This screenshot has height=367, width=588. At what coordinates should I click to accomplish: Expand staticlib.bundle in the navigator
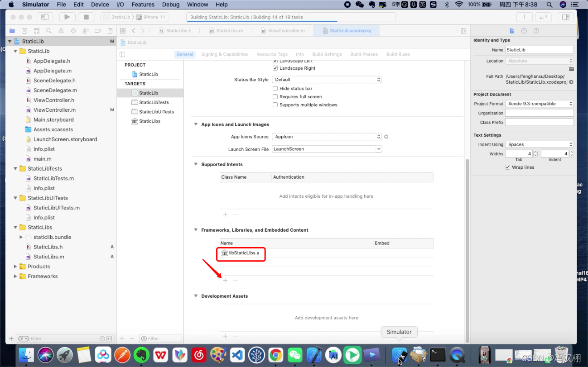click(21, 237)
